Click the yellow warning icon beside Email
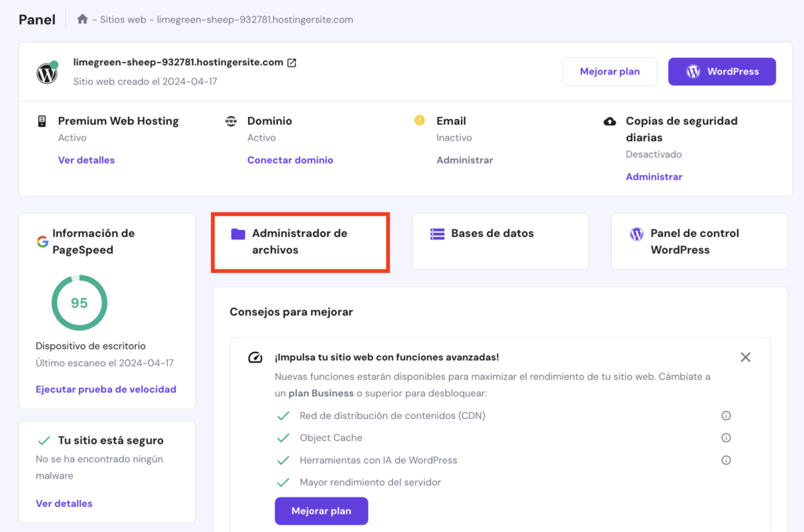 (x=419, y=121)
